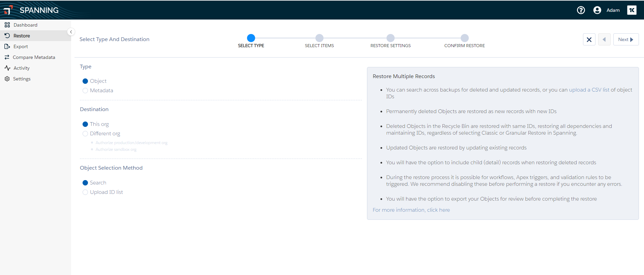The width and height of the screenshot is (644, 275).
Task: Open Compare Metadata in the sidebar
Action: tap(35, 57)
